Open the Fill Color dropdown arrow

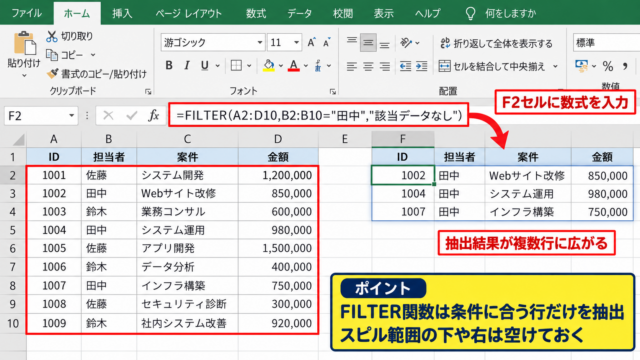coord(281,66)
